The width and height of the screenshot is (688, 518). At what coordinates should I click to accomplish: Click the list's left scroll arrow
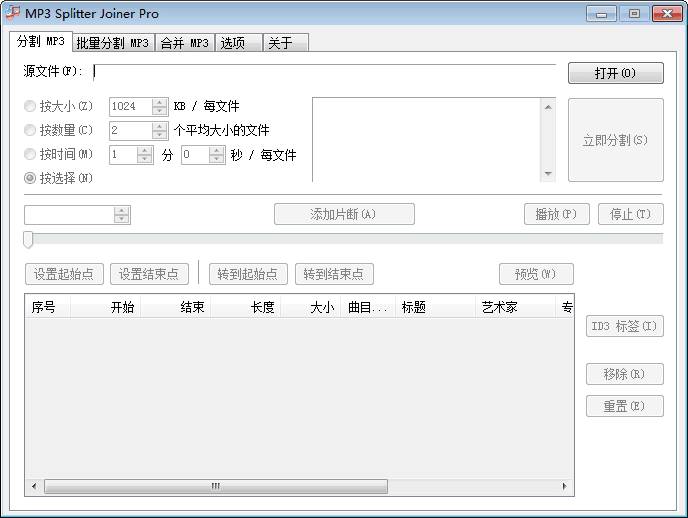34,486
